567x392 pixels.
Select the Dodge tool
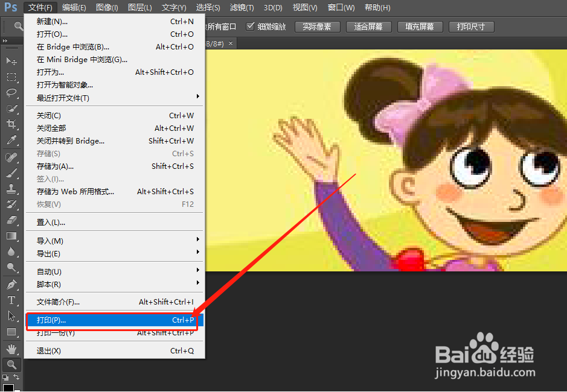tap(11, 267)
